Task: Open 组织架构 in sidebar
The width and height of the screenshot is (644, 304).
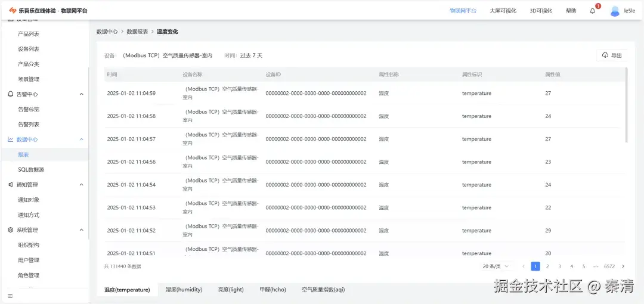Action: (x=29, y=245)
